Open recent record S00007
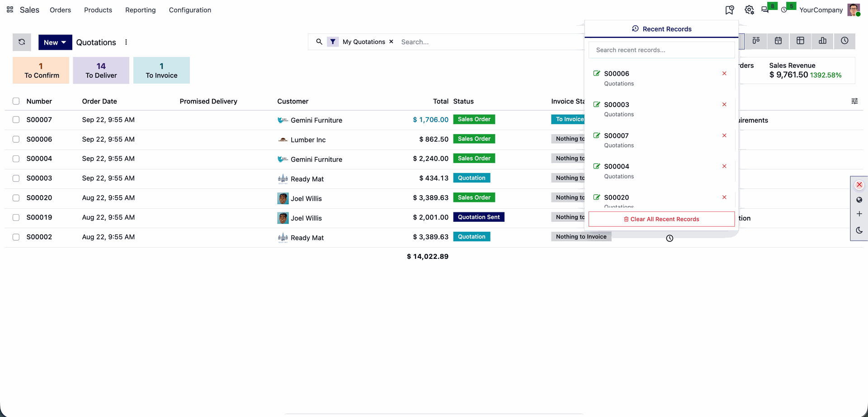This screenshot has width=868, height=417. (616, 136)
